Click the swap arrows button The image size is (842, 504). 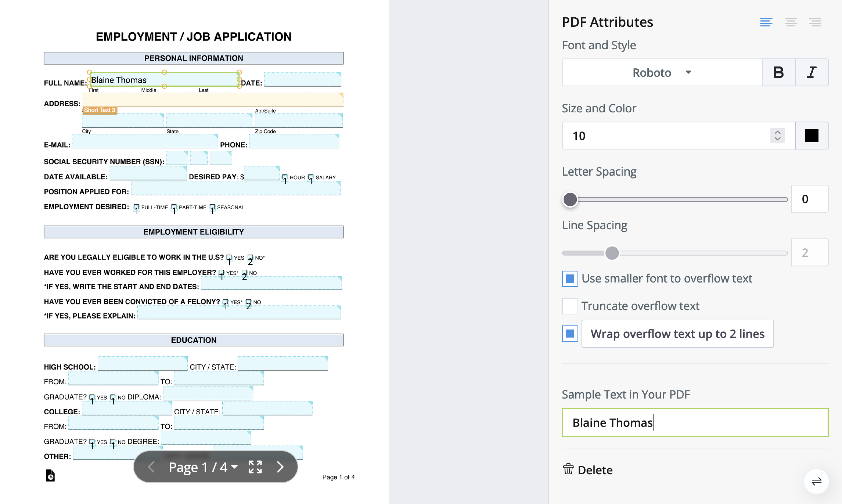(x=816, y=481)
